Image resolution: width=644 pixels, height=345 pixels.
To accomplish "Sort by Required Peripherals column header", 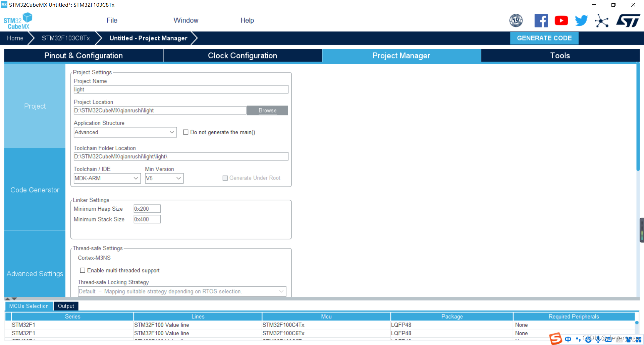I will click(574, 317).
